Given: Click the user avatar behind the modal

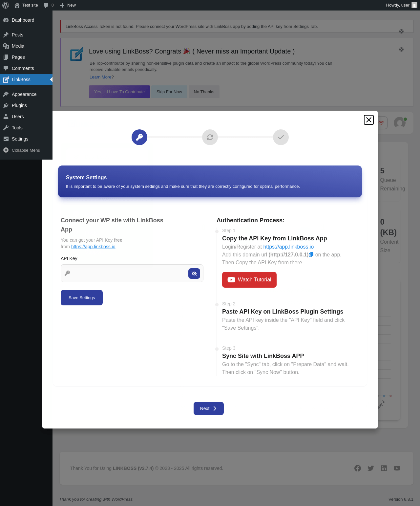Looking at the screenshot, I should [x=400, y=122].
